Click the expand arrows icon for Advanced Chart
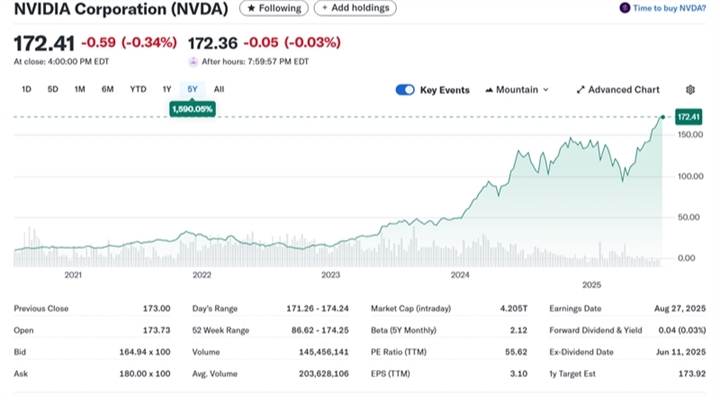Screen dimensions: 720x396 [580, 90]
